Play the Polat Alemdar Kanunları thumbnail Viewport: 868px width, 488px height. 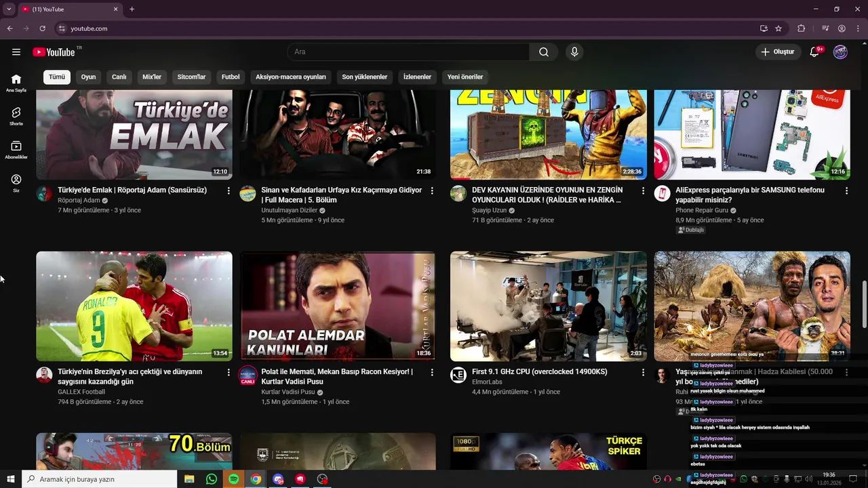click(x=338, y=306)
